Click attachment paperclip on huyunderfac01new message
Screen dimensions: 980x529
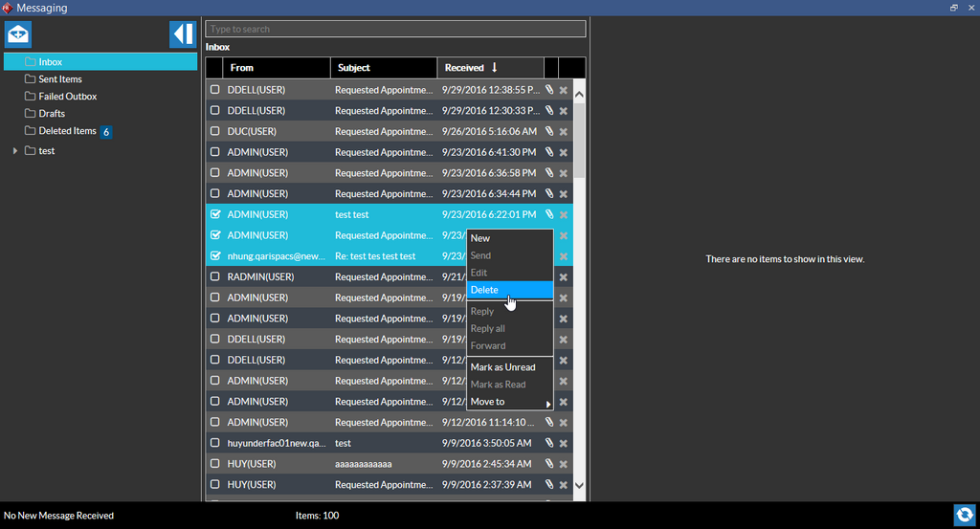tap(549, 443)
